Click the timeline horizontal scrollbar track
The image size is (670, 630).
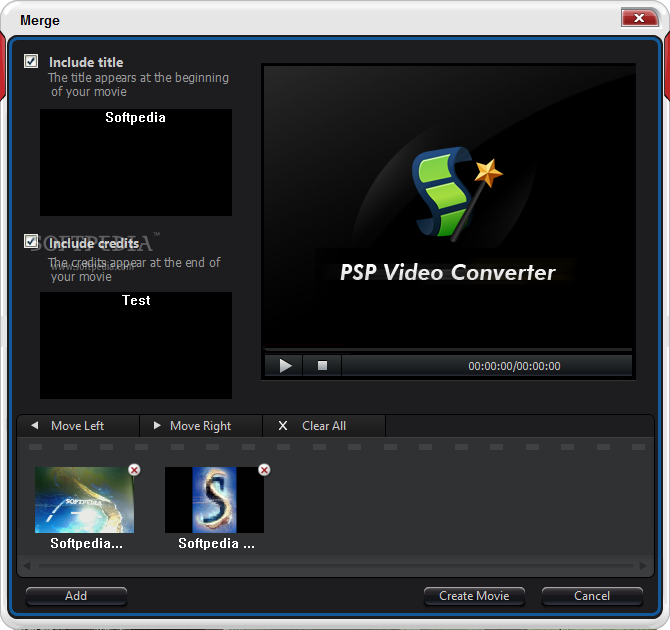[335, 566]
